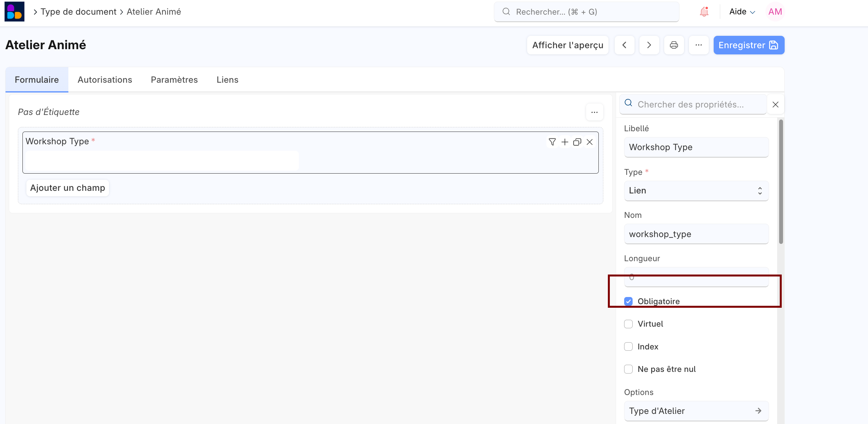The width and height of the screenshot is (868, 424).
Task: Click the Workshop Type field preview input
Action: coord(162,161)
